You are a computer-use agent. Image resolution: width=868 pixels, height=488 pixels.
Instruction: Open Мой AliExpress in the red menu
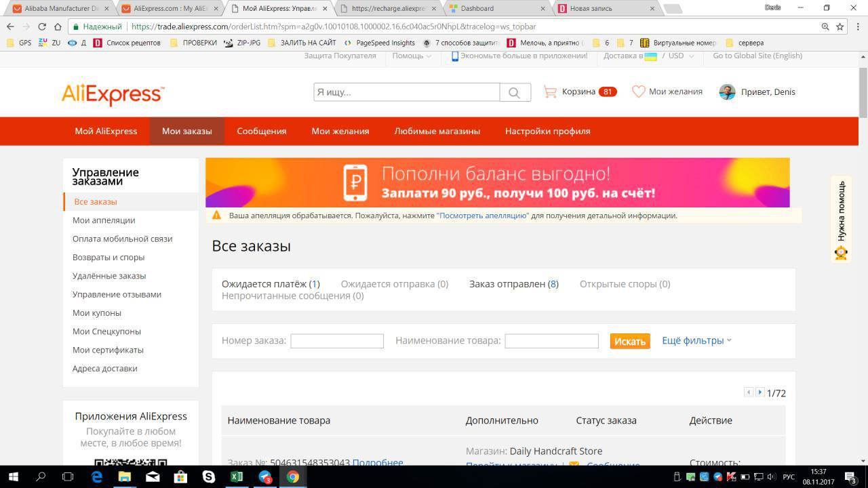click(x=106, y=131)
